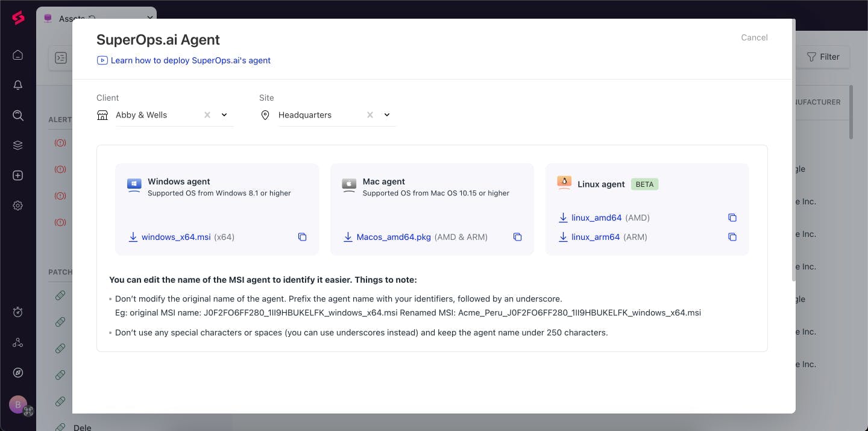The height and width of the screenshot is (431, 868).
Task: Click the BETA badge on Linux agent
Action: [x=644, y=184]
